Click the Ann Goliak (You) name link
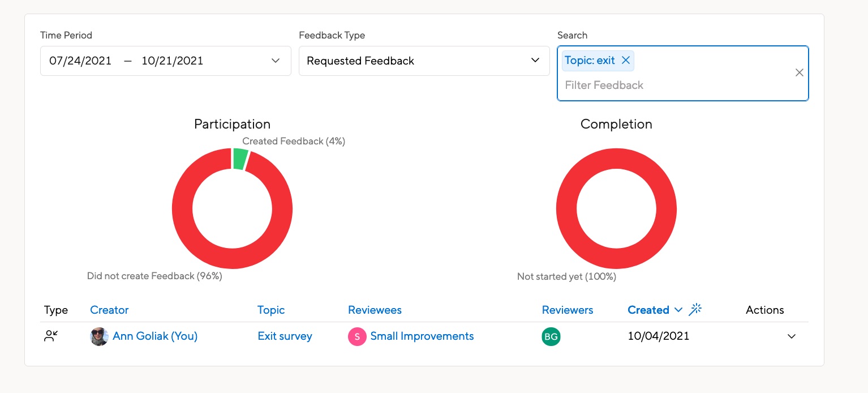868x393 pixels. coord(155,336)
